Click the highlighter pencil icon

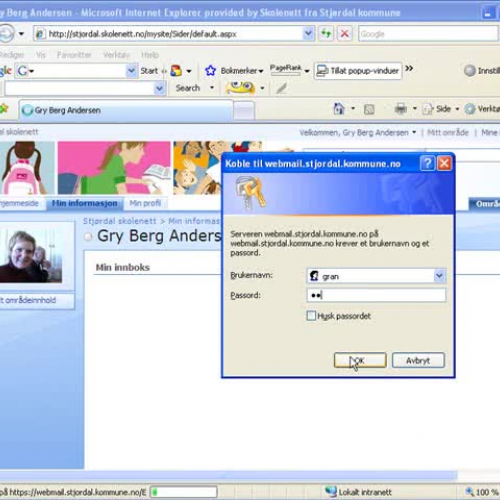pyautogui.click(x=281, y=88)
